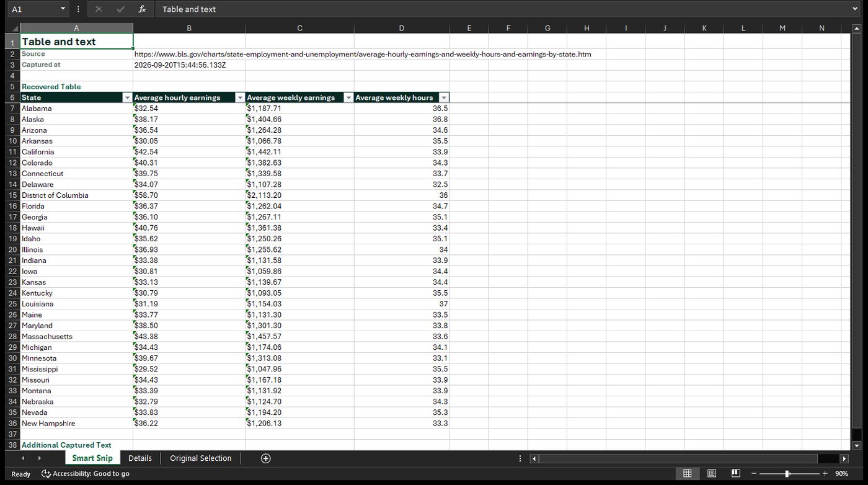Click Accessibility: Good to go status
Image resolution: width=868 pixels, height=485 pixels.
(86, 474)
